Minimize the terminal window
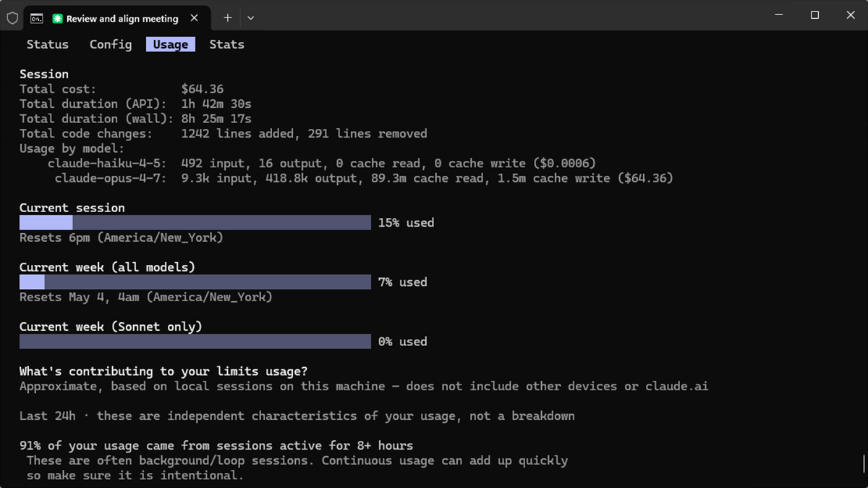 click(779, 15)
